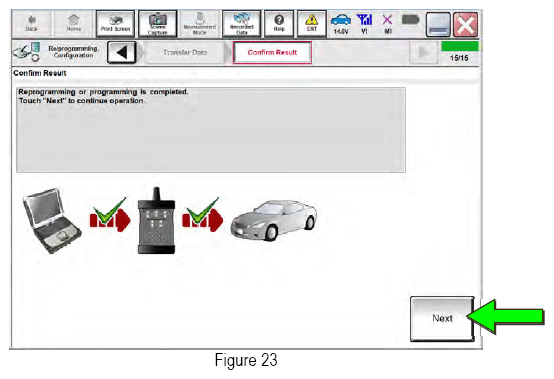The width and height of the screenshot is (554, 379).
Task: Go to Home screen
Action: pyautogui.click(x=73, y=24)
